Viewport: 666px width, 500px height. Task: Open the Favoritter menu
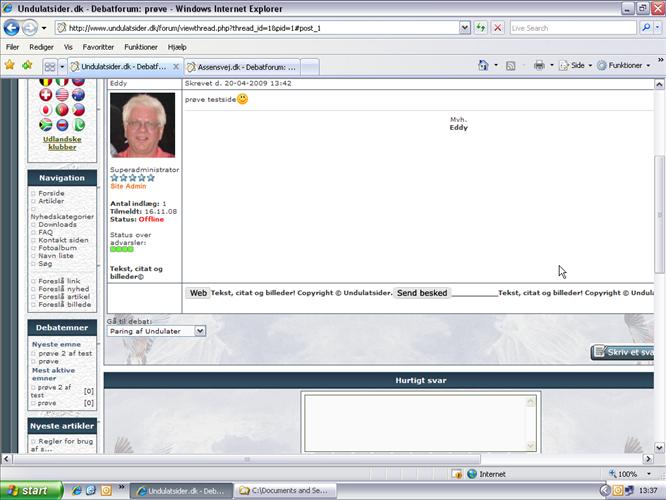click(98, 47)
